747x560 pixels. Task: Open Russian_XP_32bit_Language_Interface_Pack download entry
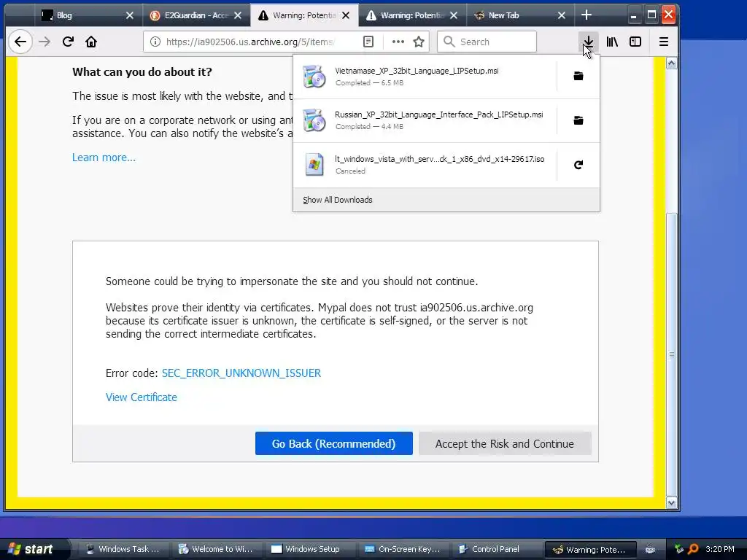coord(425,120)
